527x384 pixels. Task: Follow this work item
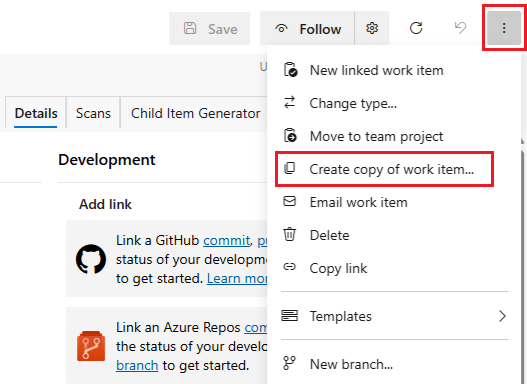tap(307, 29)
